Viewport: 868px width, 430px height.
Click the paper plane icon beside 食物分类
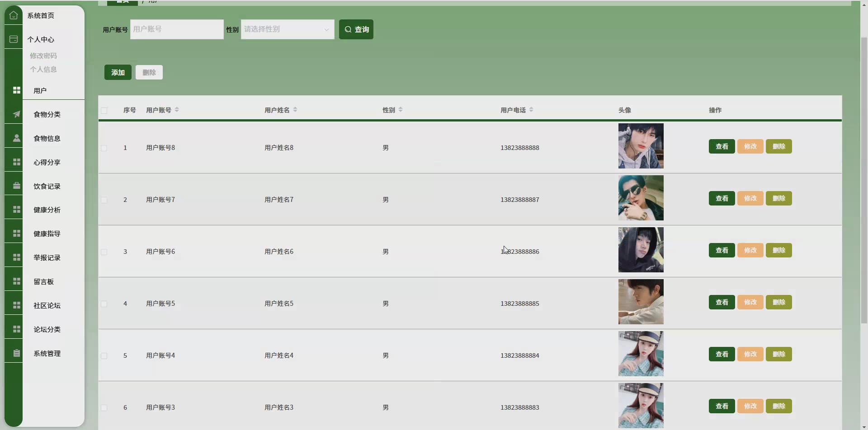[17, 114]
